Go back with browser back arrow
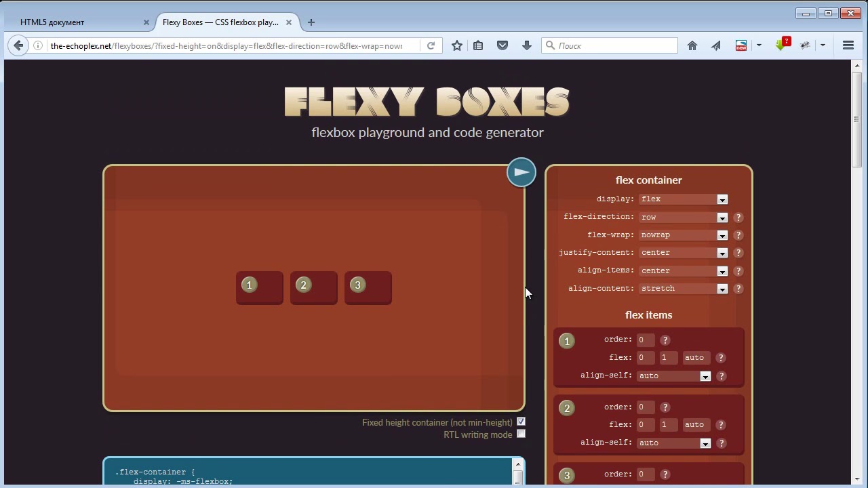868x488 pixels. (18, 45)
